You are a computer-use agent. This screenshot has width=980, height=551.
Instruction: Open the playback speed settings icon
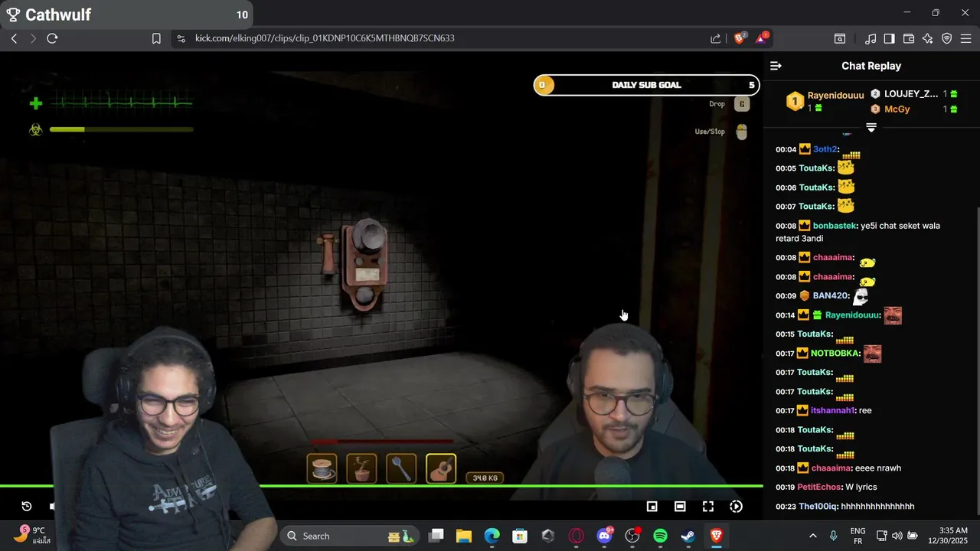tap(736, 506)
